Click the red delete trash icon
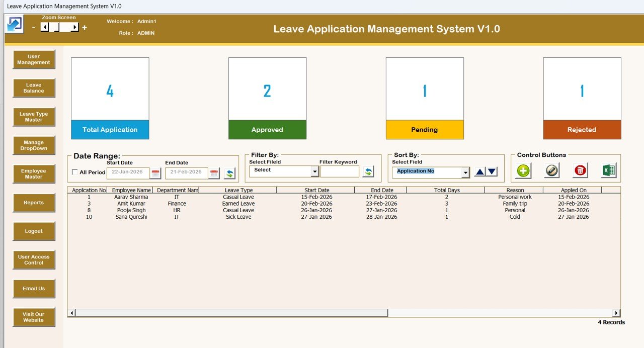The image size is (644, 348). coord(580,171)
